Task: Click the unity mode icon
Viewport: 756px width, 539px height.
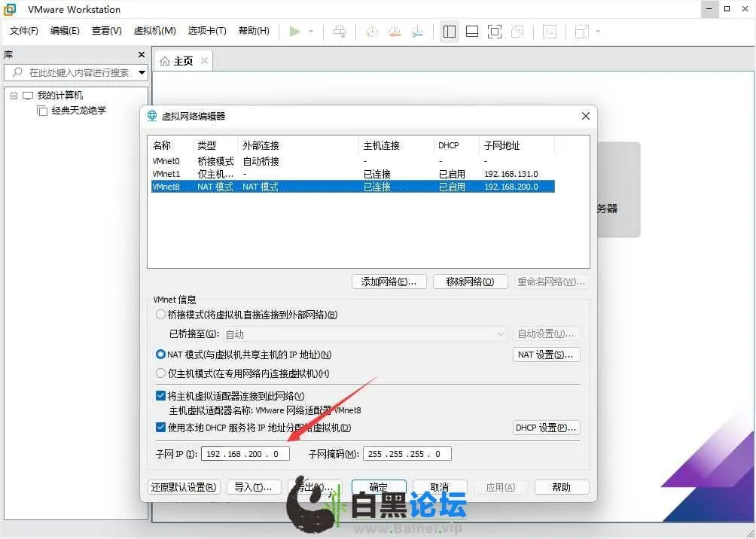Action: [517, 32]
